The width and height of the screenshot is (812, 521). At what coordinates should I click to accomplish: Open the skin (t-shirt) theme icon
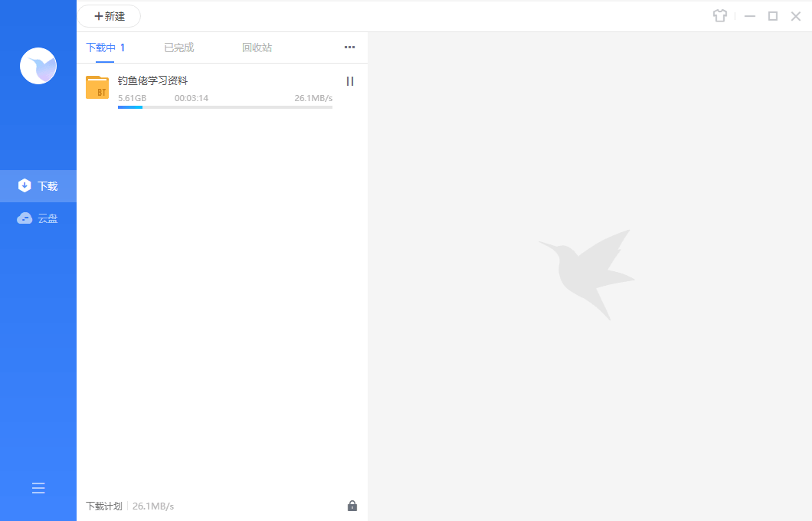coord(719,16)
